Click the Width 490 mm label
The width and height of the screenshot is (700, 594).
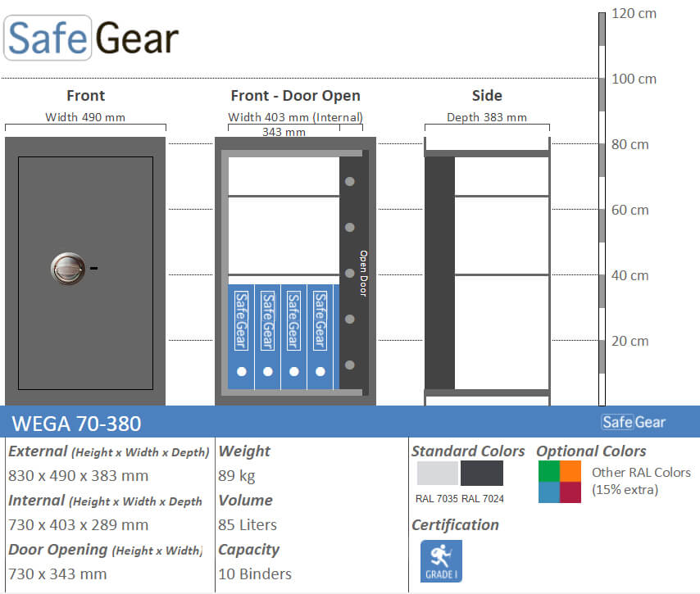click(85, 117)
